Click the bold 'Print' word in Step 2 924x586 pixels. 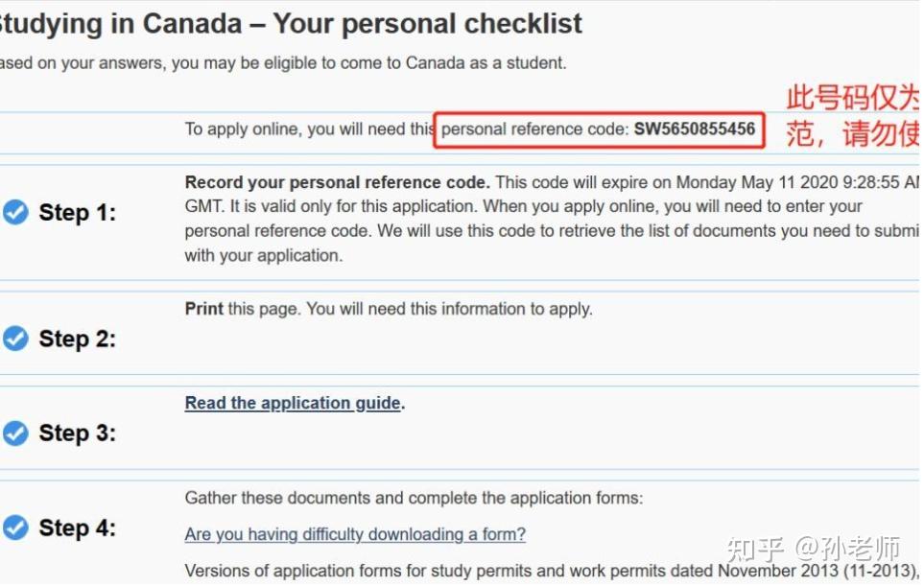[x=203, y=309]
